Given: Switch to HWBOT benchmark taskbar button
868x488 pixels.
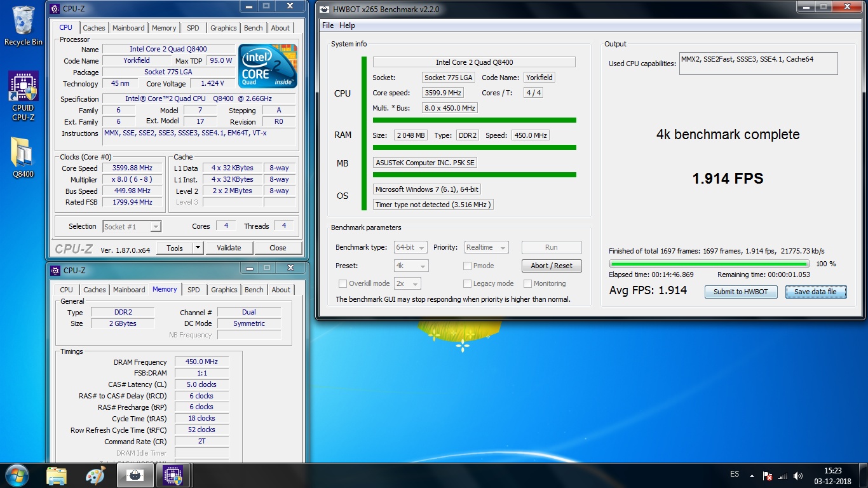Looking at the screenshot, I should pos(135,475).
